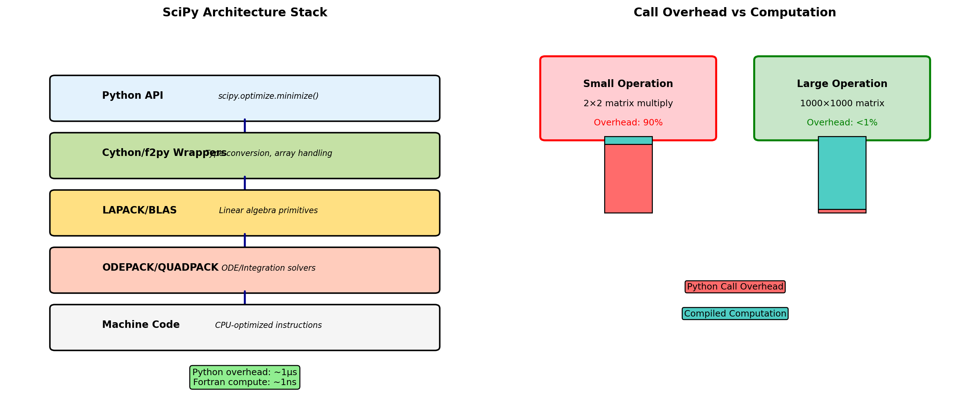Click the Compiled Computation legend label
This screenshot has width=980, height=411.
pyautogui.click(x=735, y=314)
